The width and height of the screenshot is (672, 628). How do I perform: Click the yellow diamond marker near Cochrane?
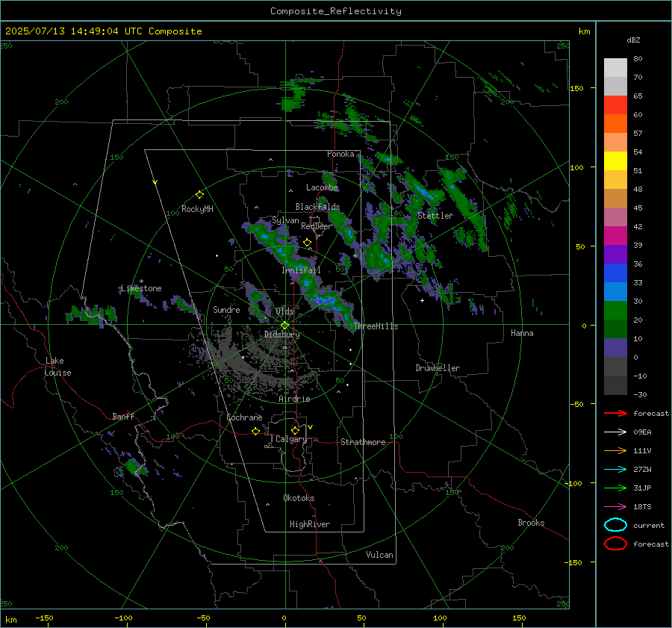[256, 432]
